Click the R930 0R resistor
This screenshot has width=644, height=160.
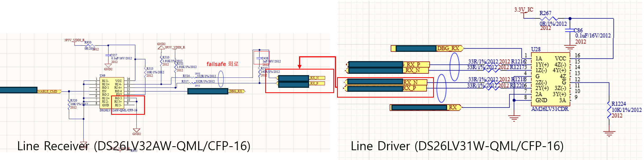89,45
